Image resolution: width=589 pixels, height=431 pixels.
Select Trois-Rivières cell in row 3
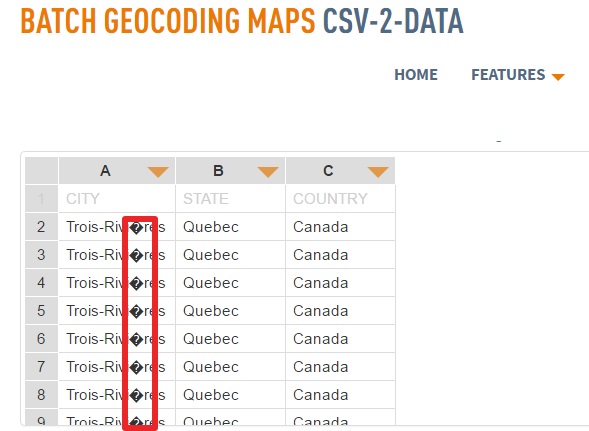pyautogui.click(x=117, y=255)
